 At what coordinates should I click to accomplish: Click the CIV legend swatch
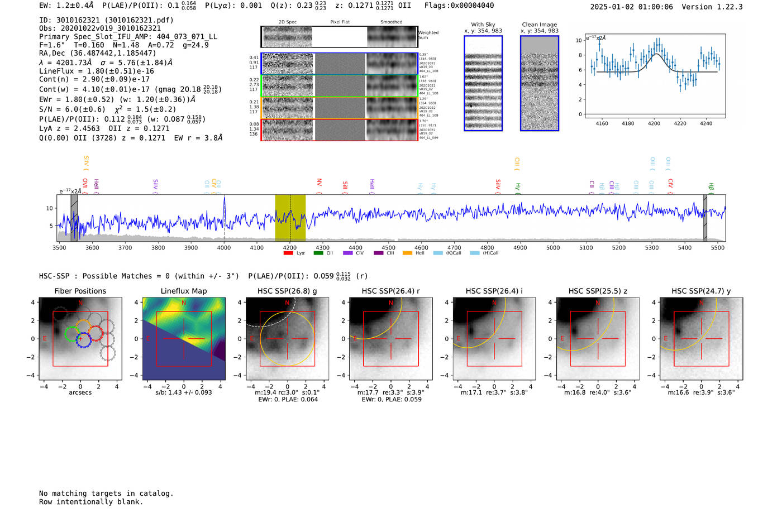pyautogui.click(x=348, y=253)
